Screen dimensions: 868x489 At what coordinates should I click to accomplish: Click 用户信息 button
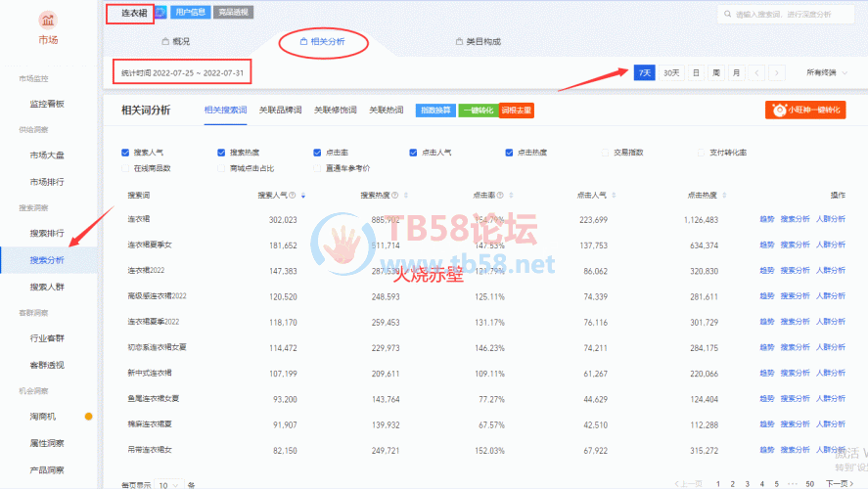191,12
